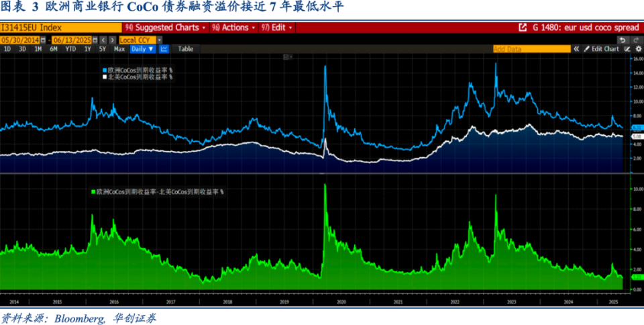
Task: Switch to line chart view icon
Action: coord(164,49)
